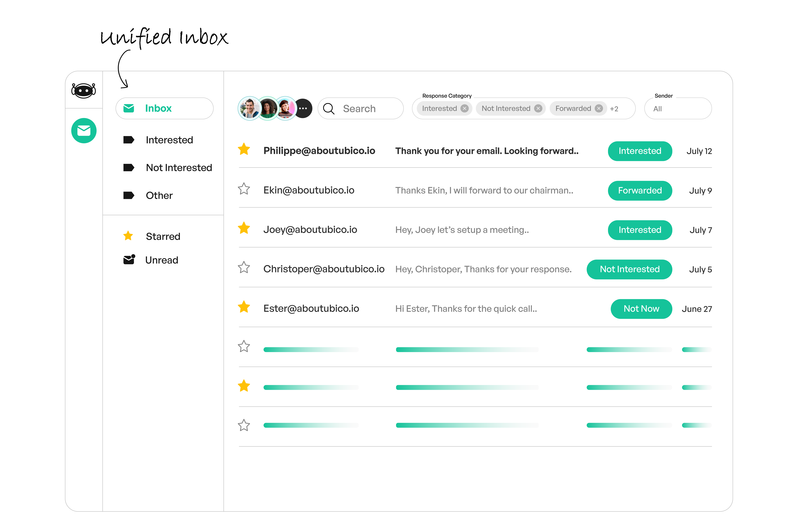This screenshot has height=532, width=798.
Task: Select the second sender avatar
Action: click(x=268, y=109)
